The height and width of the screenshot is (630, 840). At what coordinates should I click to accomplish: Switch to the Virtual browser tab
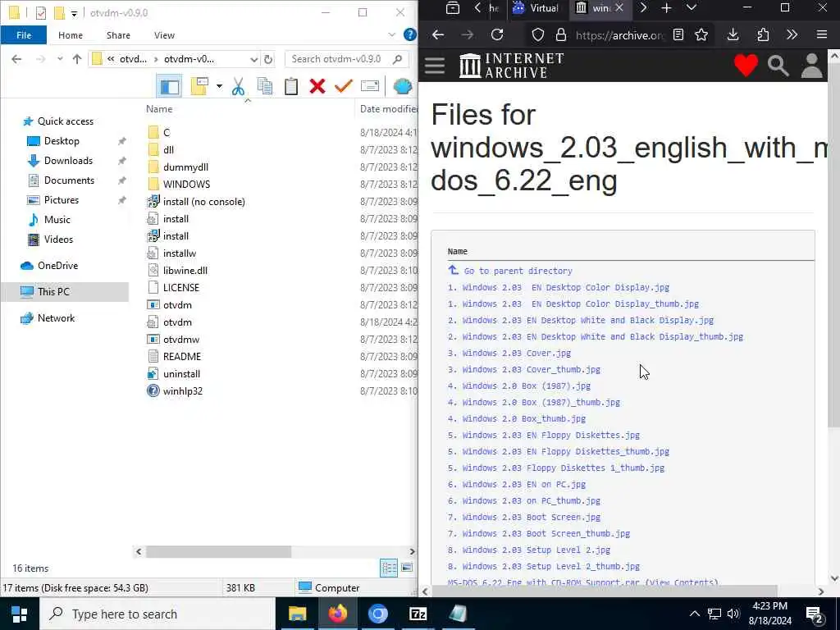click(x=536, y=8)
